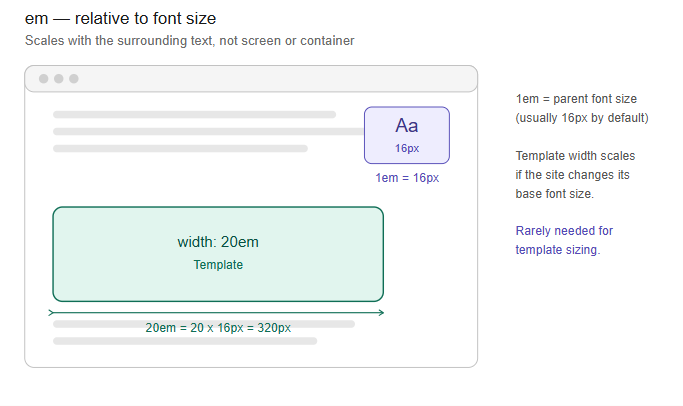Click the width: 20em text
683x406 pixels.
pyautogui.click(x=218, y=242)
